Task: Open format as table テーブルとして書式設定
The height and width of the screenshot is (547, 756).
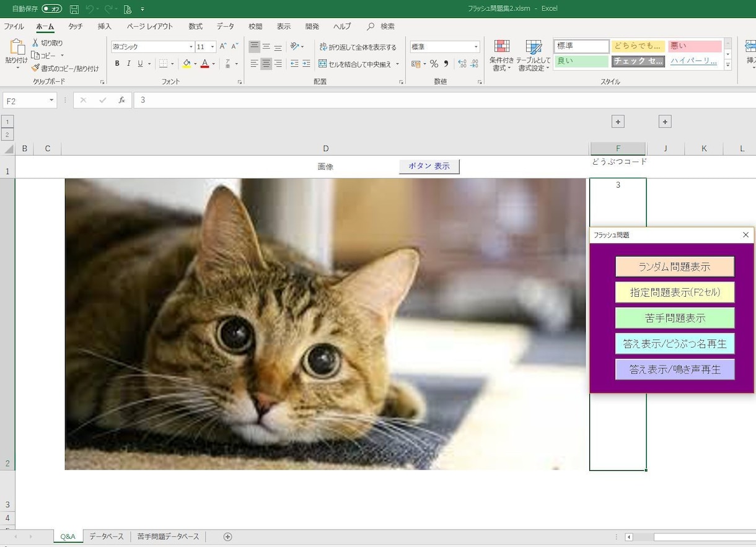Action: pos(534,56)
